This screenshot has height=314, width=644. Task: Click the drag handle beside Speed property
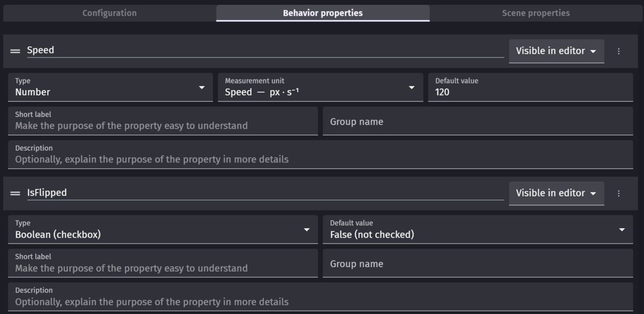16,51
